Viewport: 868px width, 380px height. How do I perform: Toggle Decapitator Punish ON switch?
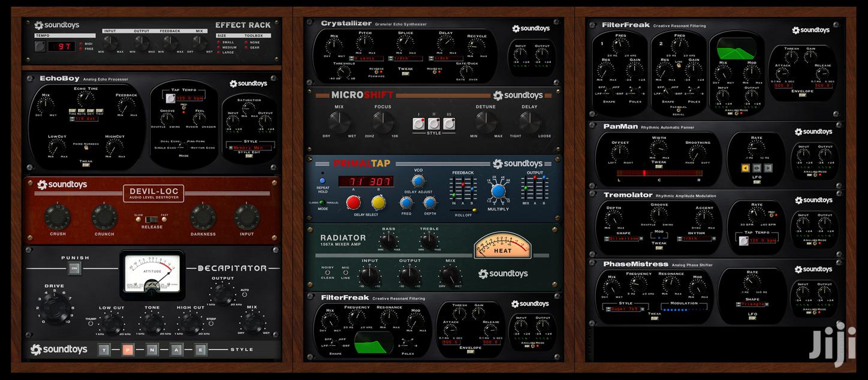(74, 269)
